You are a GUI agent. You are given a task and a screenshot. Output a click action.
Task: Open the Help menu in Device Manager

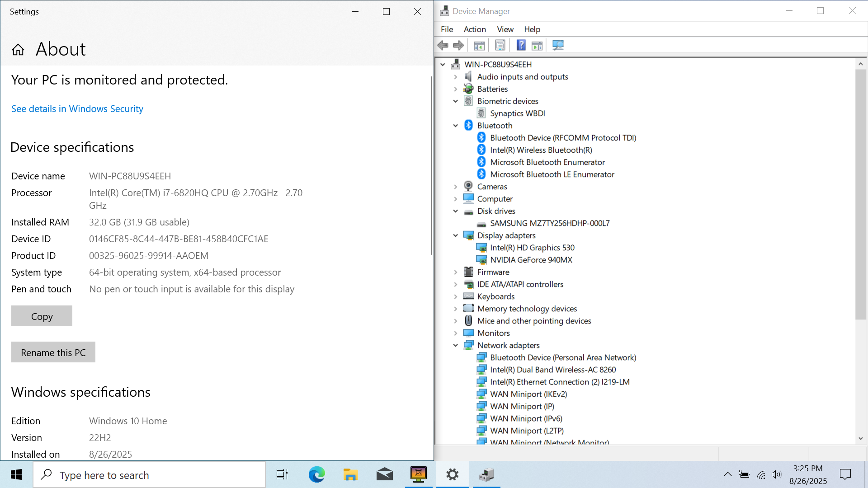point(532,29)
